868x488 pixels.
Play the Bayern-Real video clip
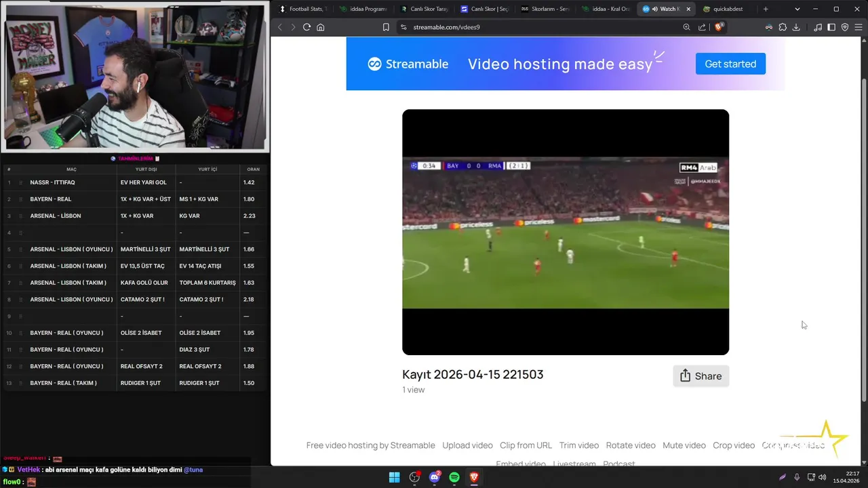pos(566,232)
